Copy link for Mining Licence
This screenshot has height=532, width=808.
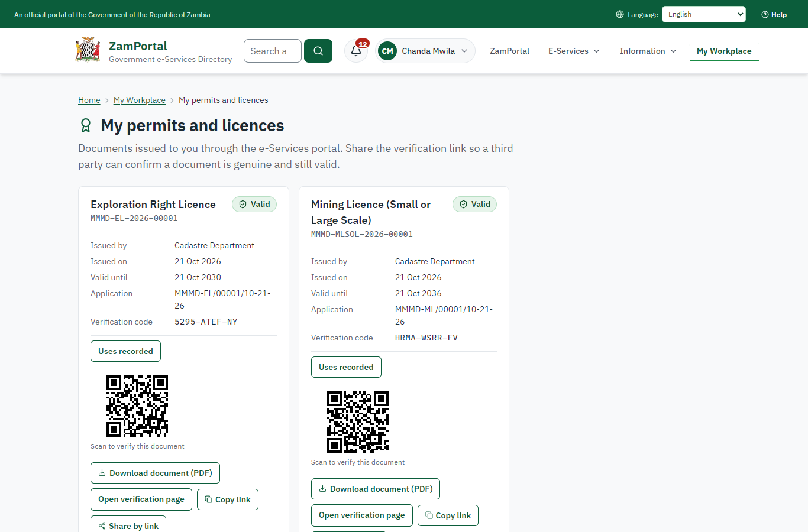click(x=448, y=515)
